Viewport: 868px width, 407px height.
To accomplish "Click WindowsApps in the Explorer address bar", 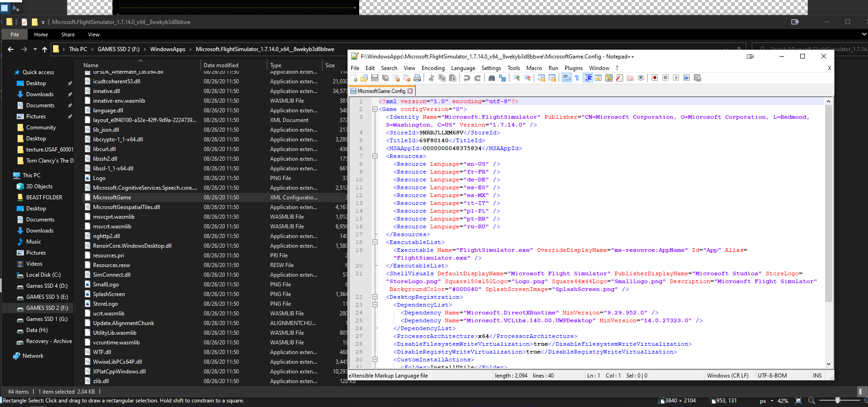I will pyautogui.click(x=168, y=49).
